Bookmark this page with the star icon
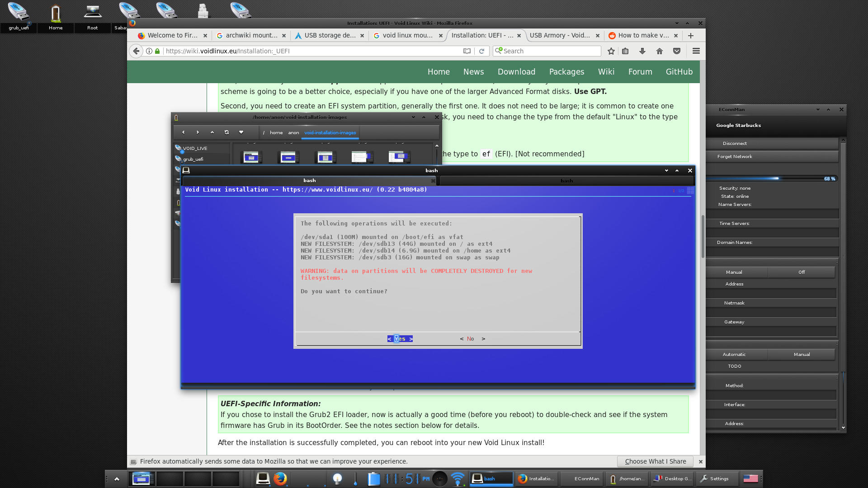Viewport: 868px width, 488px height. (x=611, y=51)
